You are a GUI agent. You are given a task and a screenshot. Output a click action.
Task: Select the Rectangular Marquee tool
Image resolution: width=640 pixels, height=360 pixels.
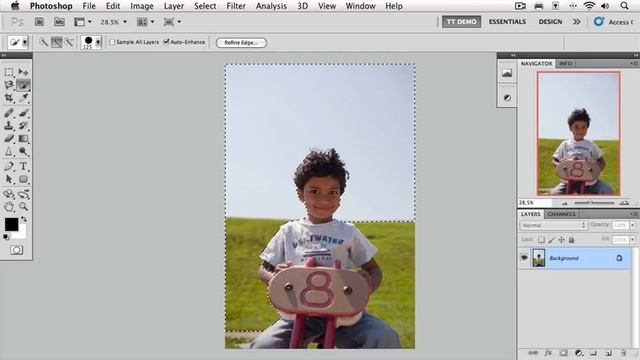click(9, 72)
